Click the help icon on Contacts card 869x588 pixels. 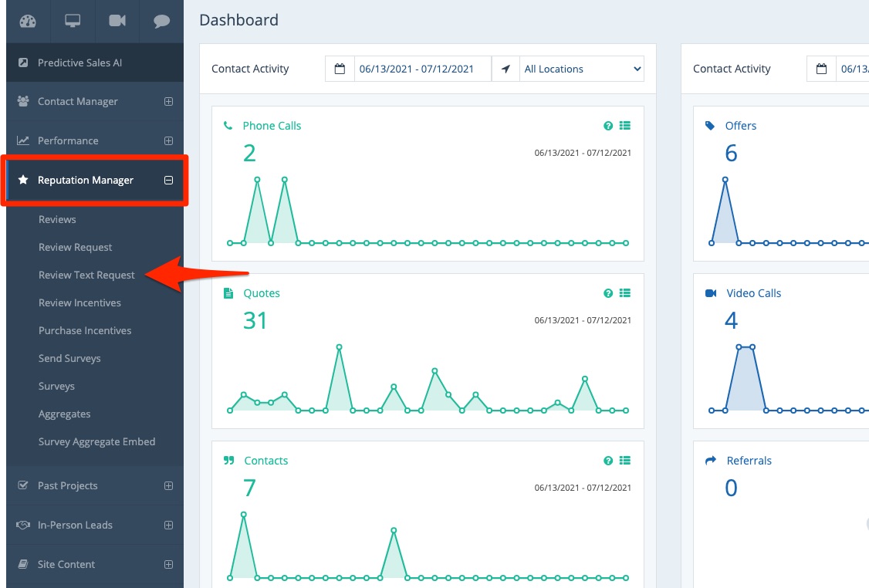click(608, 461)
